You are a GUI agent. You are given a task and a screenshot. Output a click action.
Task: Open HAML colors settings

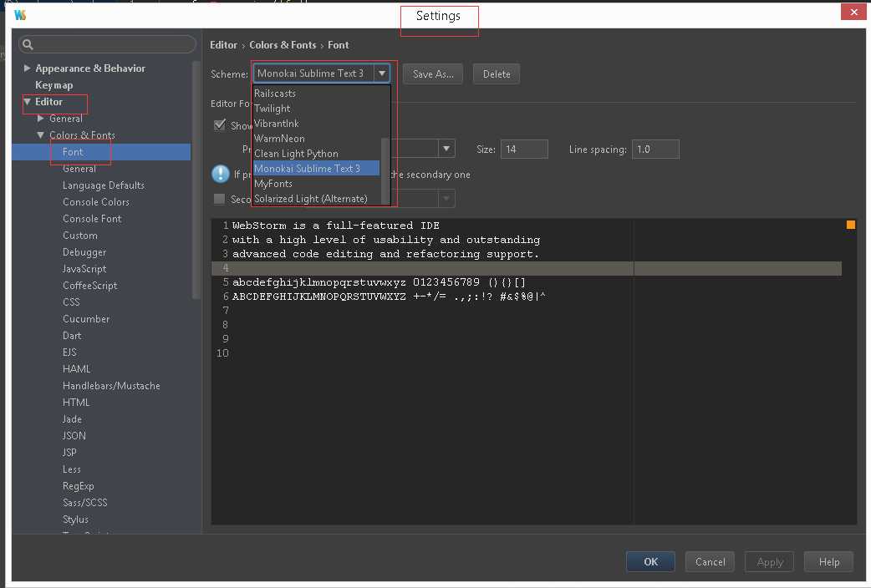[x=76, y=368]
